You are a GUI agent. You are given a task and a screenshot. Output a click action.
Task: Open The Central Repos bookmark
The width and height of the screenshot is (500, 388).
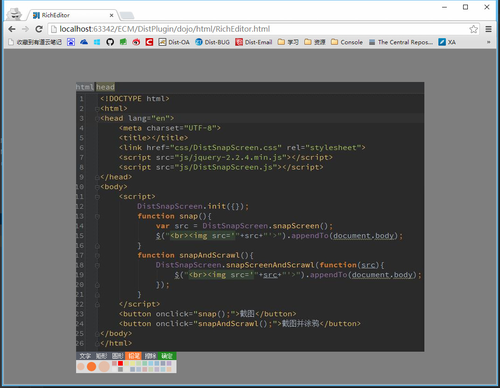click(401, 42)
